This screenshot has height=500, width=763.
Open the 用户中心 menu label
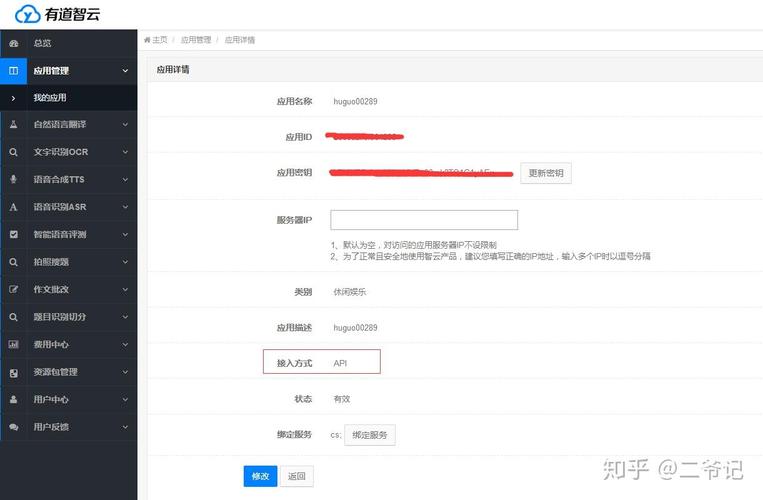pos(51,399)
